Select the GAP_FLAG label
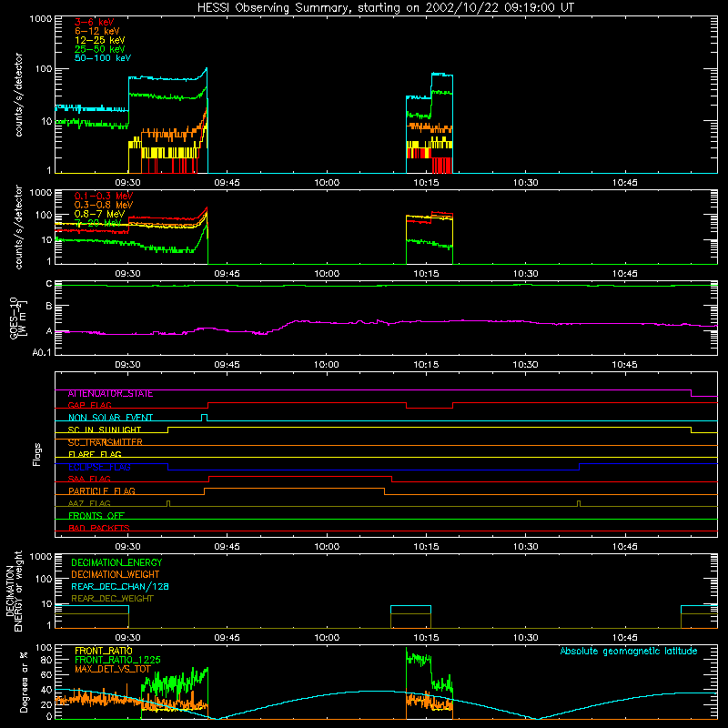728x728 pixels. pos(89,405)
